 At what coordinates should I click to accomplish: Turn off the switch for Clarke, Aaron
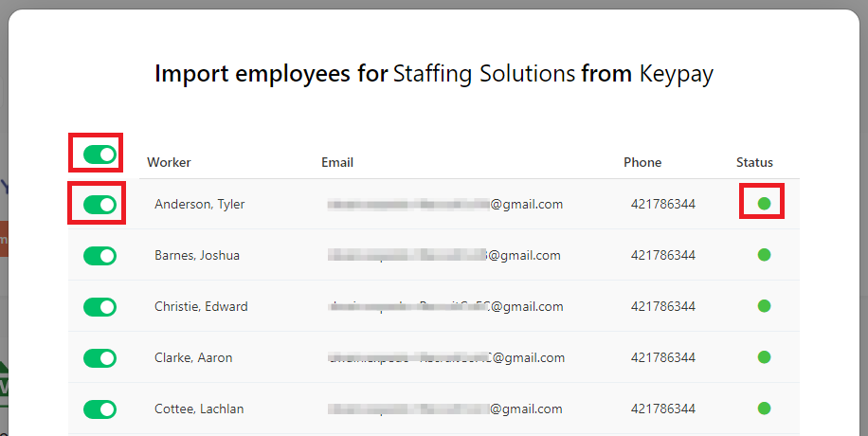[x=99, y=358]
